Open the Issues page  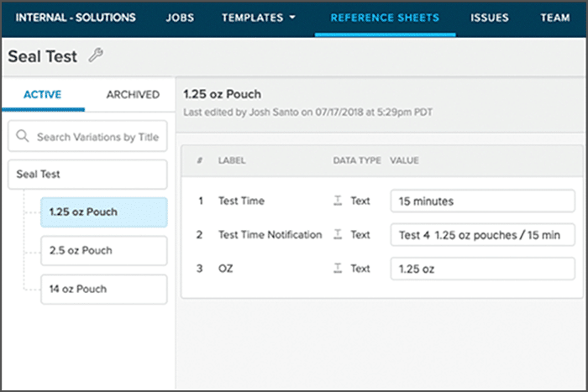(490, 18)
